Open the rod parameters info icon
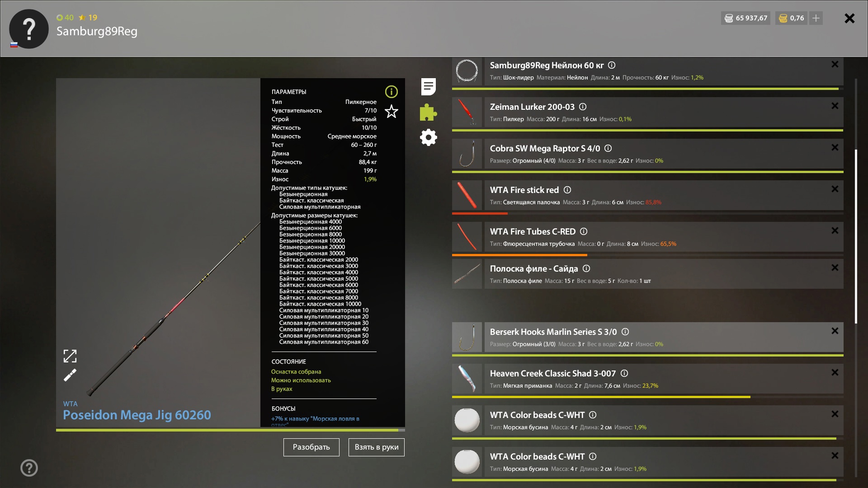868x488 pixels. pyautogui.click(x=391, y=92)
